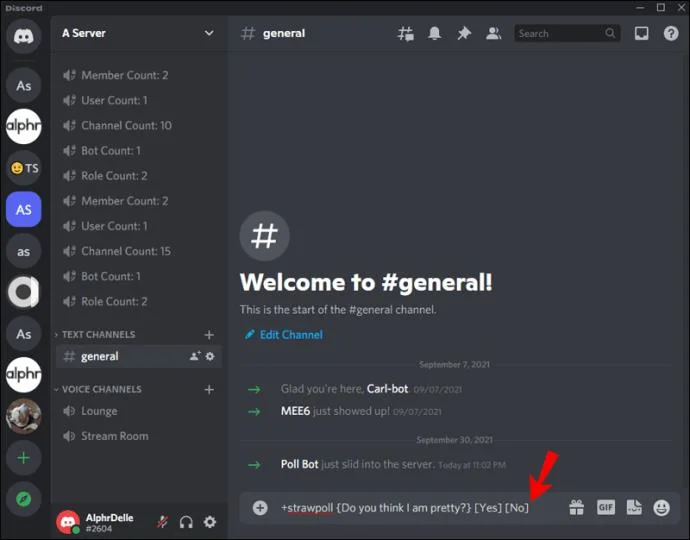
Task: Select the lowercase 'as' server icon
Action: (24, 251)
